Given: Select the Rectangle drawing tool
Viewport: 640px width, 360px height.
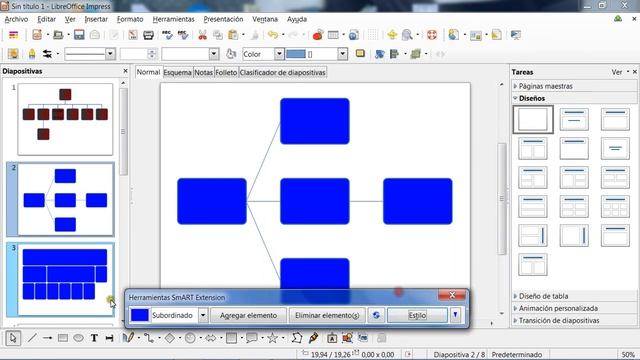Looking at the screenshot, I should (x=63, y=338).
